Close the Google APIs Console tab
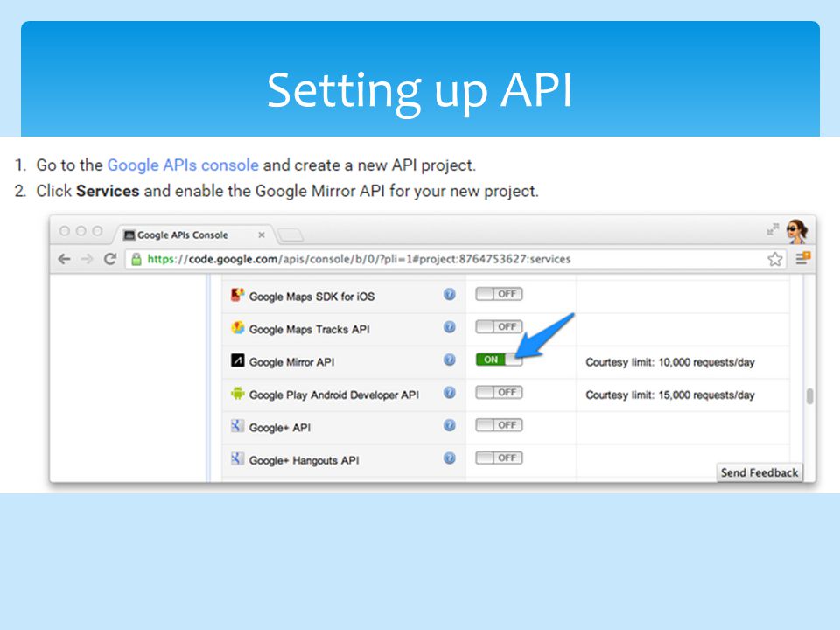This screenshot has width=840, height=630. pos(262,235)
